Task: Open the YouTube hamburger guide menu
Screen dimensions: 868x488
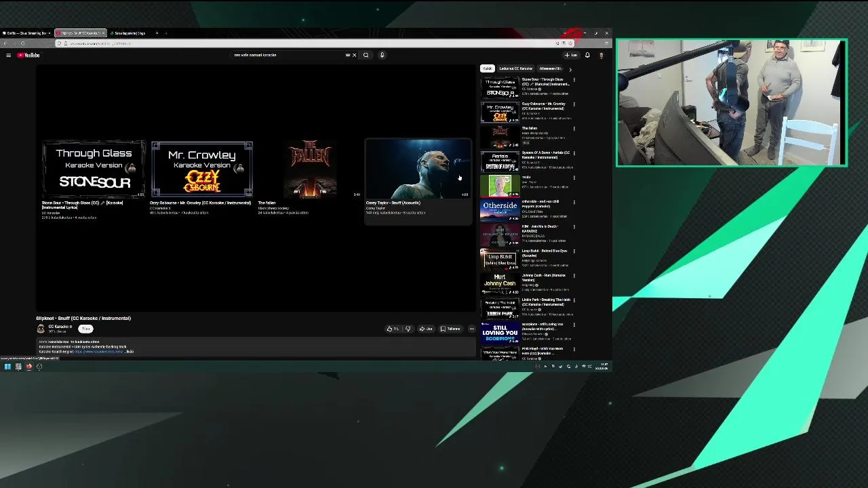Action: (x=8, y=55)
